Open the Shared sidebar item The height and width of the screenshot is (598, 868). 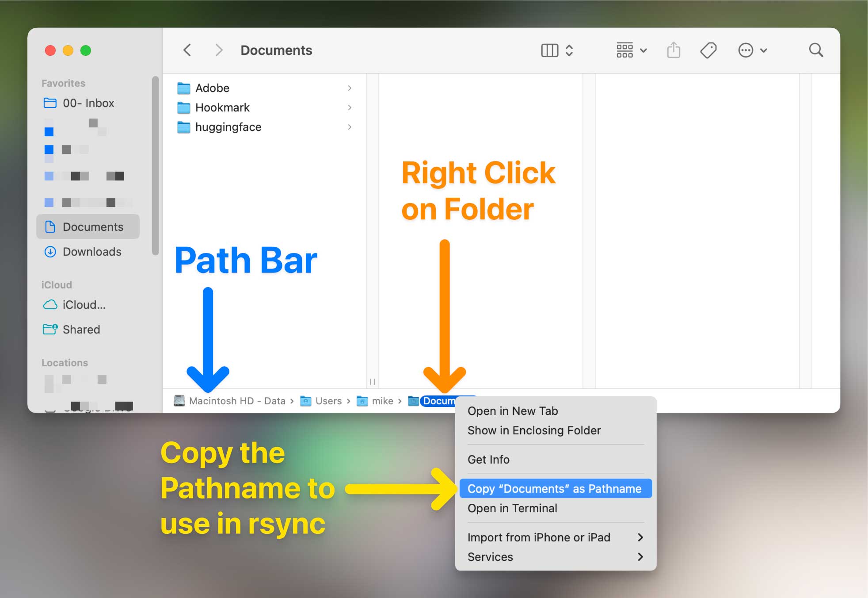(x=88, y=330)
